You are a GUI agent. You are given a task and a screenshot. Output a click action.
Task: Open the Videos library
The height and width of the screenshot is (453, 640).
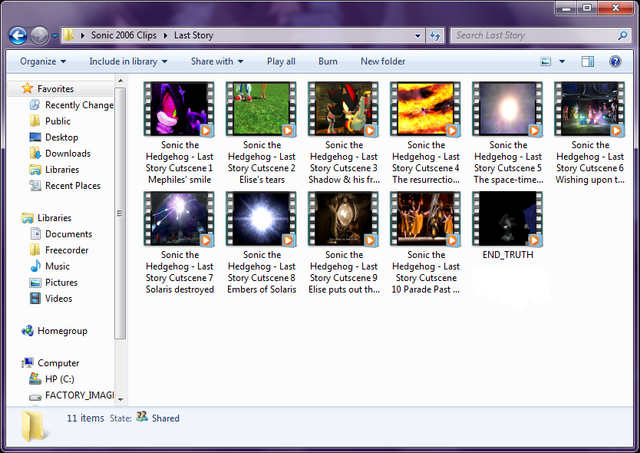pos(51,298)
